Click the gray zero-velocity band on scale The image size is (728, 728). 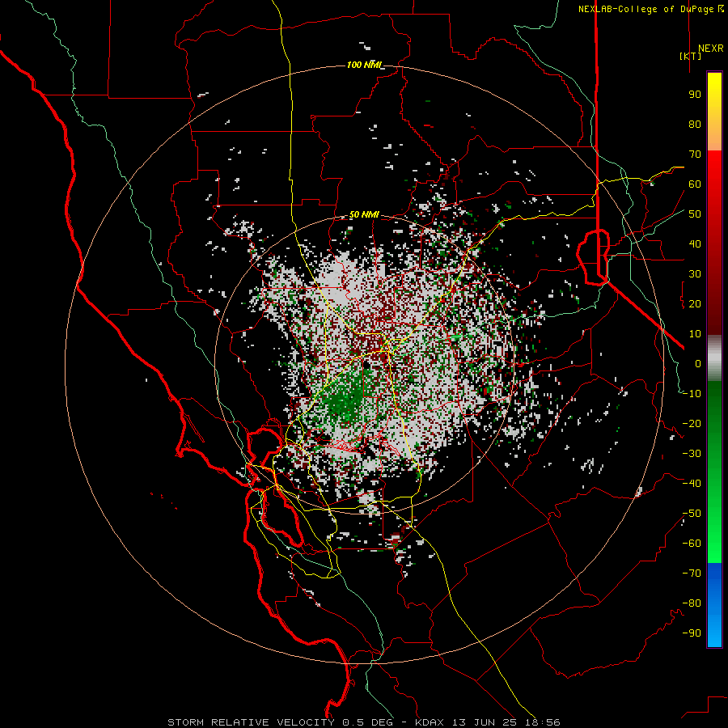tap(714, 358)
